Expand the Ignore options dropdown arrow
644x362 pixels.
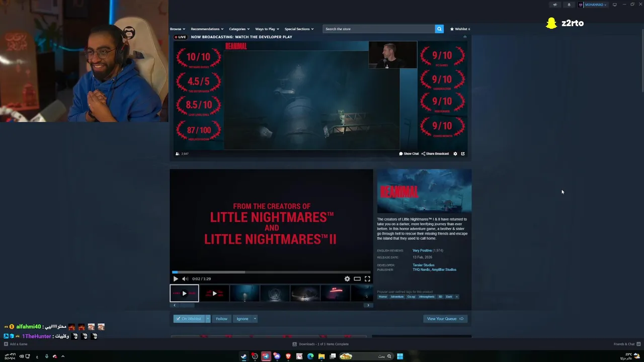click(255, 319)
